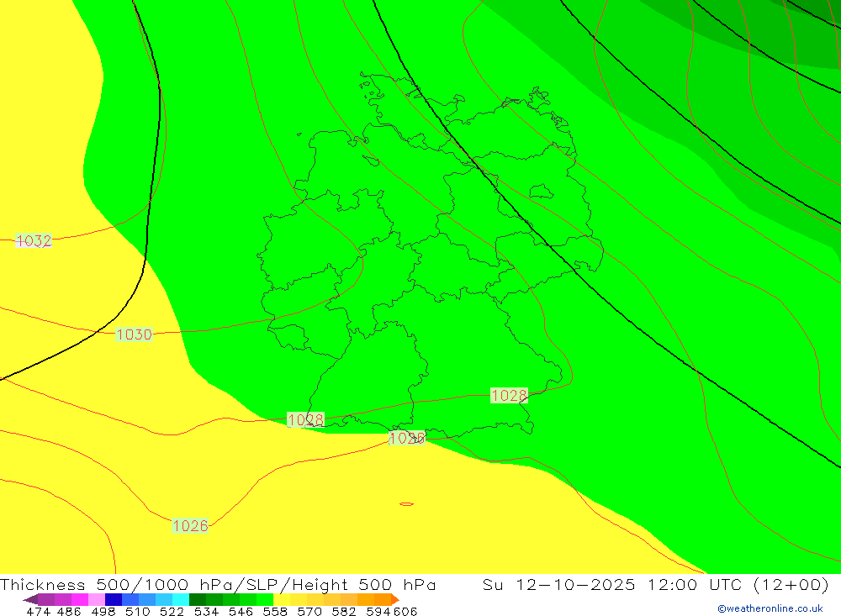The width and height of the screenshot is (841, 616).
Task: Click the brightest green legend swatch
Action: click(265, 599)
